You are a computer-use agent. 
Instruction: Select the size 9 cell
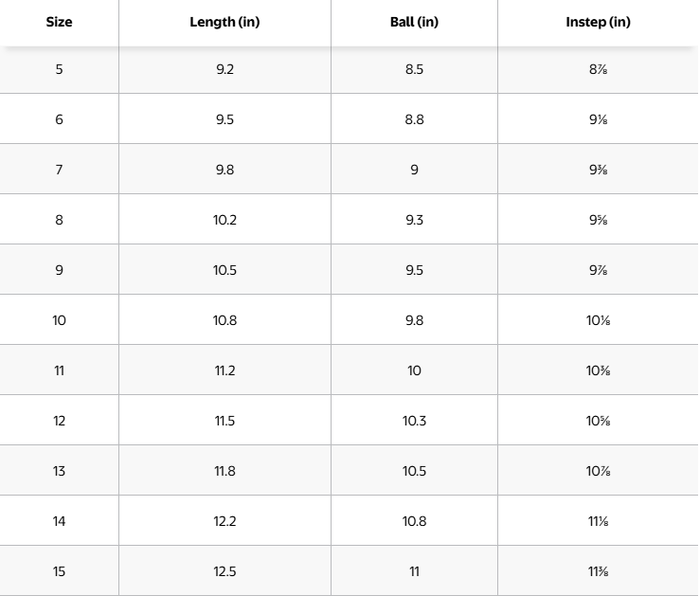tap(59, 270)
